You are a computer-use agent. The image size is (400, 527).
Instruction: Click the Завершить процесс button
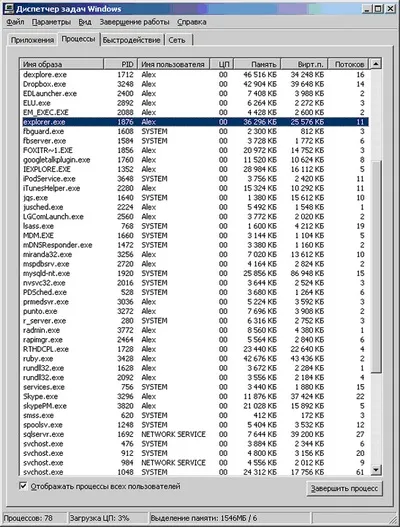pyautogui.click(x=345, y=488)
